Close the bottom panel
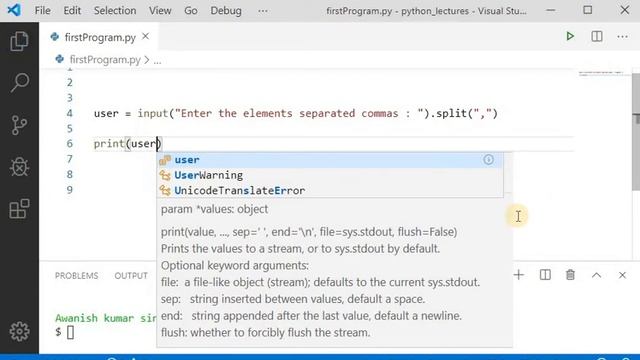 (x=622, y=275)
